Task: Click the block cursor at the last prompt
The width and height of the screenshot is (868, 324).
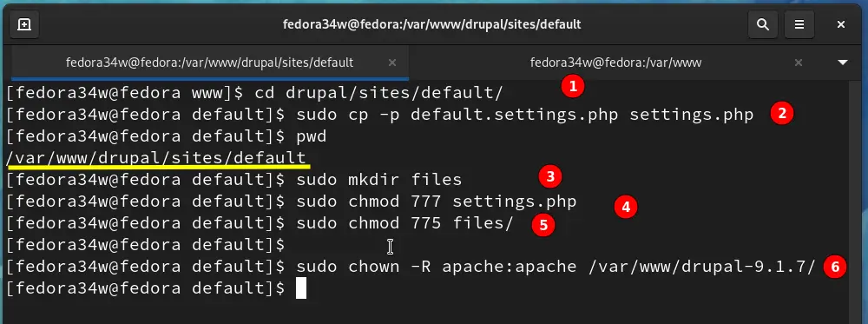Action: coord(300,288)
